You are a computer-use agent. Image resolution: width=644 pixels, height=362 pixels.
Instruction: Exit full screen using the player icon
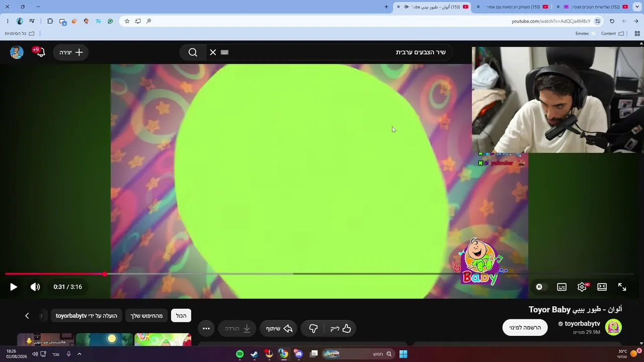coord(622,287)
